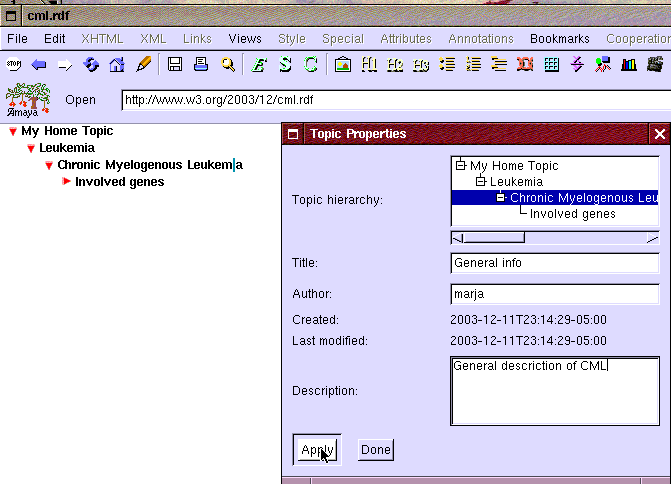The image size is (671, 484).
Task: Insert a heading with H1 icon
Action: (x=369, y=65)
